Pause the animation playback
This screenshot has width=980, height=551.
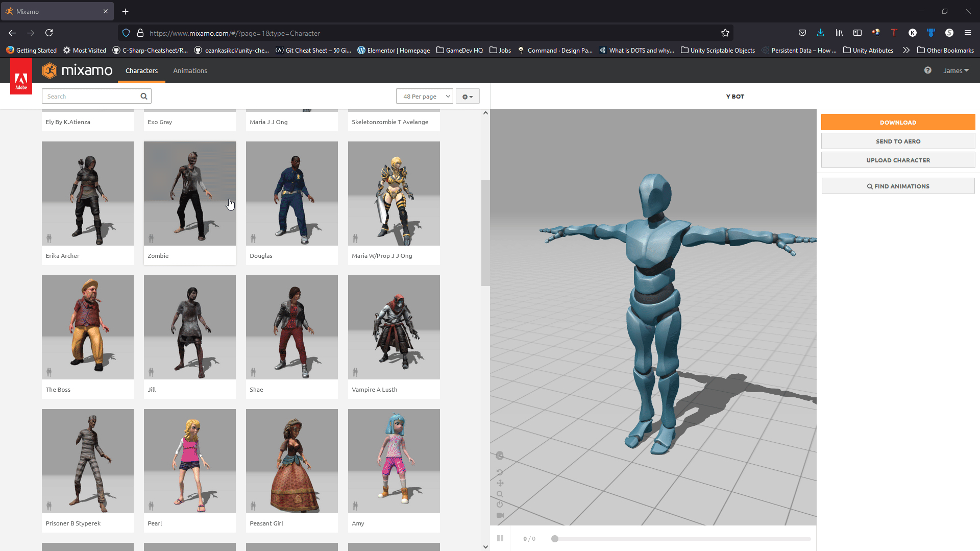pyautogui.click(x=500, y=538)
